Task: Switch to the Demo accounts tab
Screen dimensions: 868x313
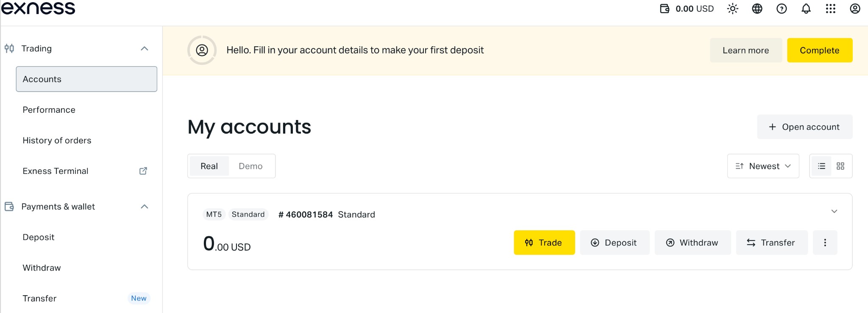Action: tap(250, 166)
